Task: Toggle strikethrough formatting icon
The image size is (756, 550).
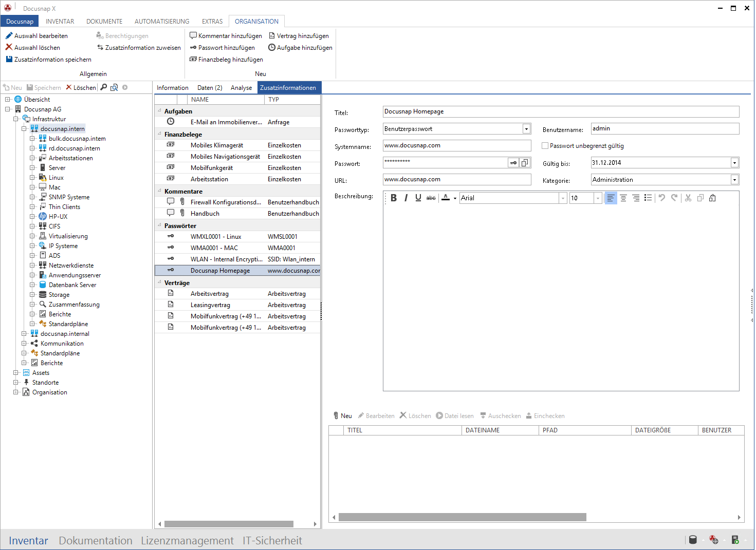Action: [431, 198]
